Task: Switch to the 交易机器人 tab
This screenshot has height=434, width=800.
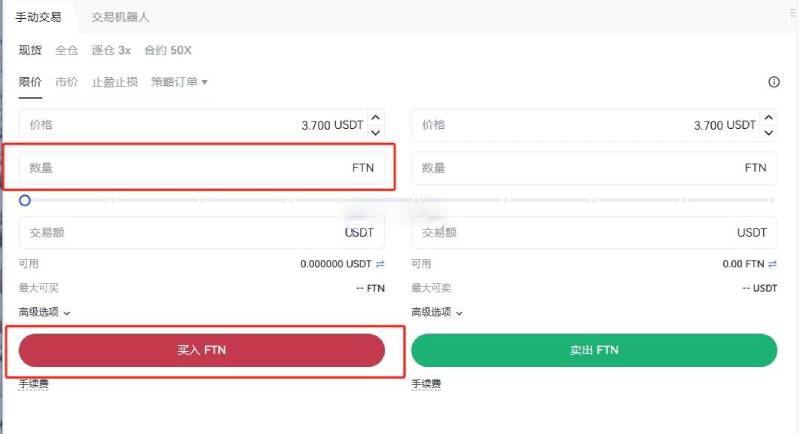Action: point(120,17)
